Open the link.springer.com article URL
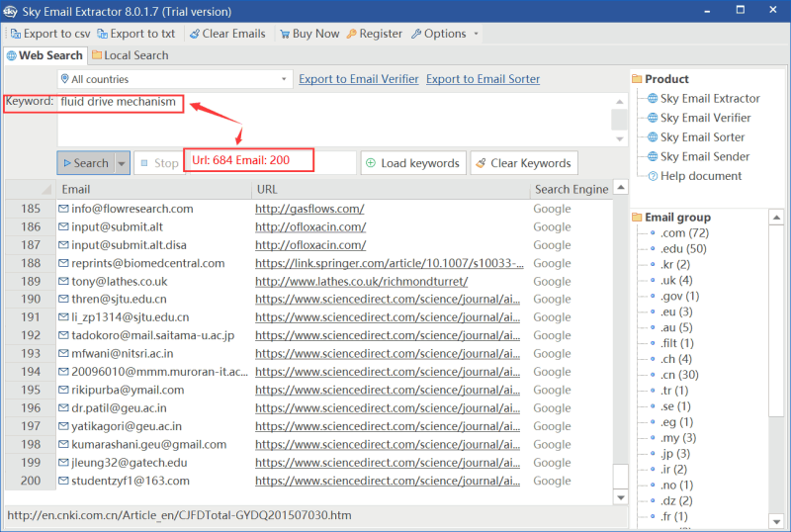 389,263
